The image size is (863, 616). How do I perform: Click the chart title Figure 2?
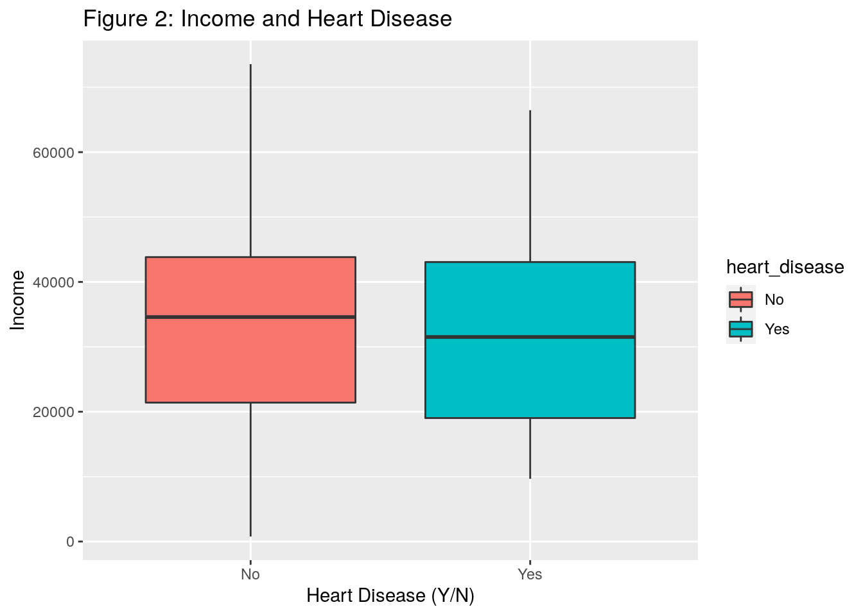click(267, 19)
